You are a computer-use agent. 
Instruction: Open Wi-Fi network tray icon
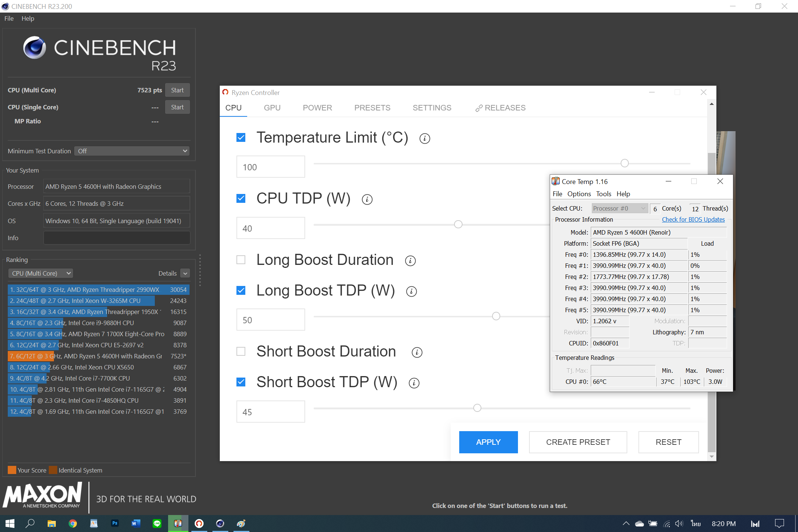tap(667, 524)
